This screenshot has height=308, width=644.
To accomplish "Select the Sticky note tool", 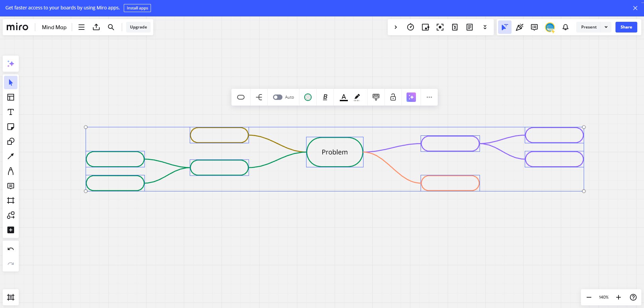I will pos(11,127).
